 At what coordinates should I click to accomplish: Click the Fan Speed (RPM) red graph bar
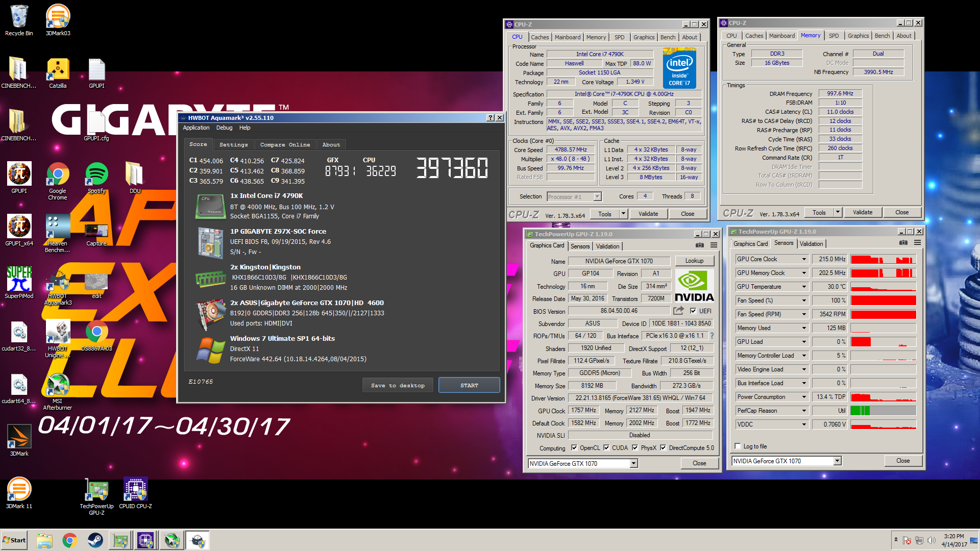(884, 314)
